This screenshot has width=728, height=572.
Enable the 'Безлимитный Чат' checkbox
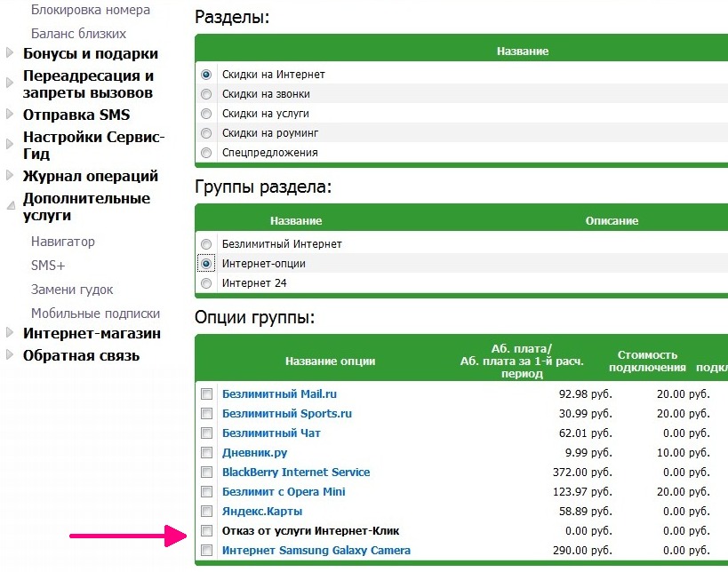[x=206, y=433]
